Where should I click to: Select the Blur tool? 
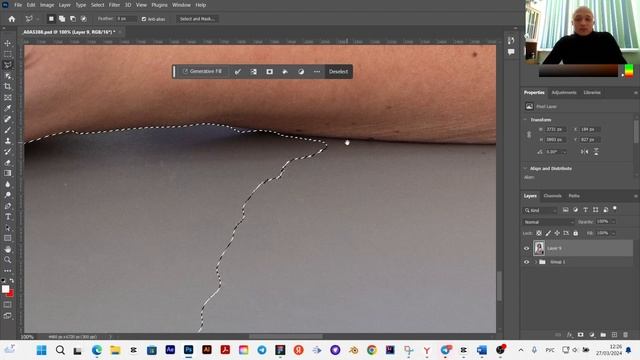pyautogui.click(x=7, y=184)
